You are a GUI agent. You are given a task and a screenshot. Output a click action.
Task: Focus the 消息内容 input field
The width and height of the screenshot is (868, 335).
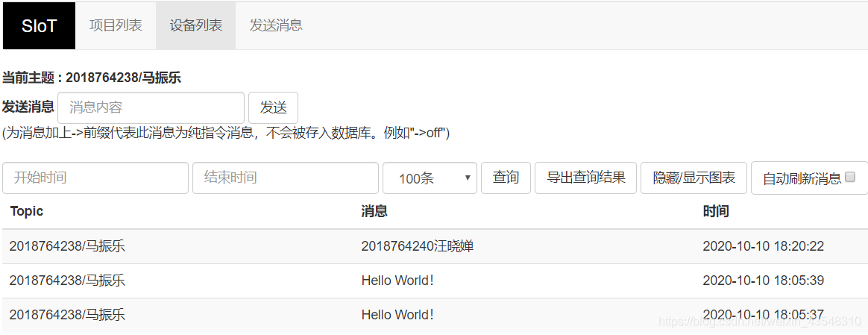point(151,107)
